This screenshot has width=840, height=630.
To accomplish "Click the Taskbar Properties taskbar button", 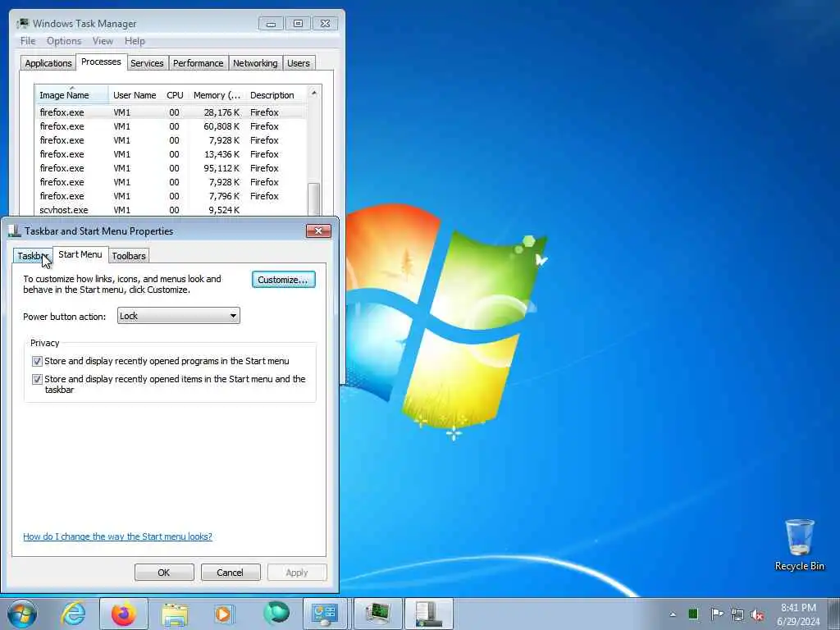I will (x=428, y=614).
